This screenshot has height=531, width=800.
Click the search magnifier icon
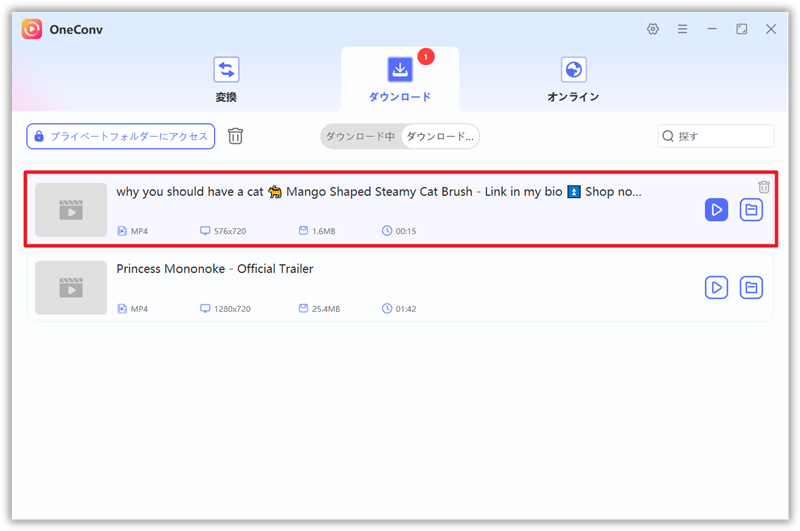point(668,136)
